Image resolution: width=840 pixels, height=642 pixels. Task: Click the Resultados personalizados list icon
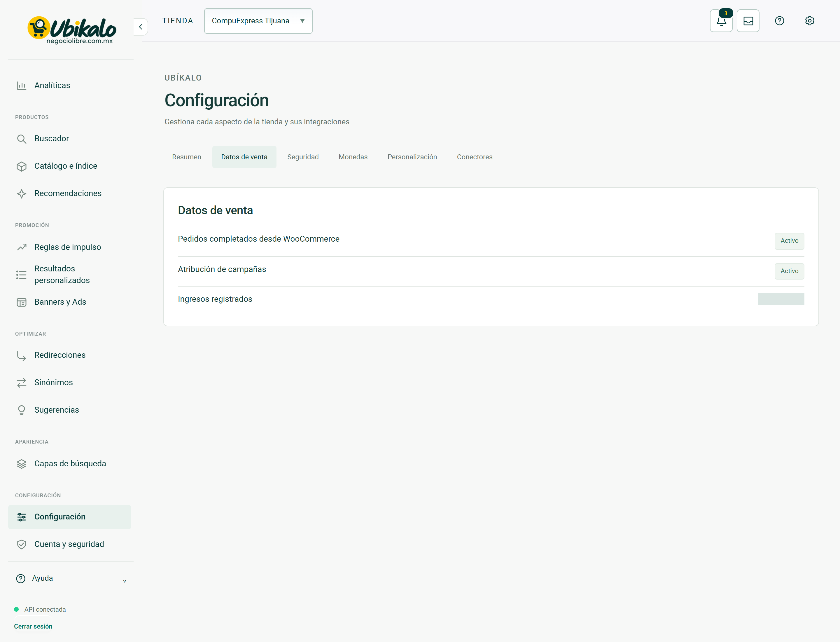pyautogui.click(x=21, y=275)
